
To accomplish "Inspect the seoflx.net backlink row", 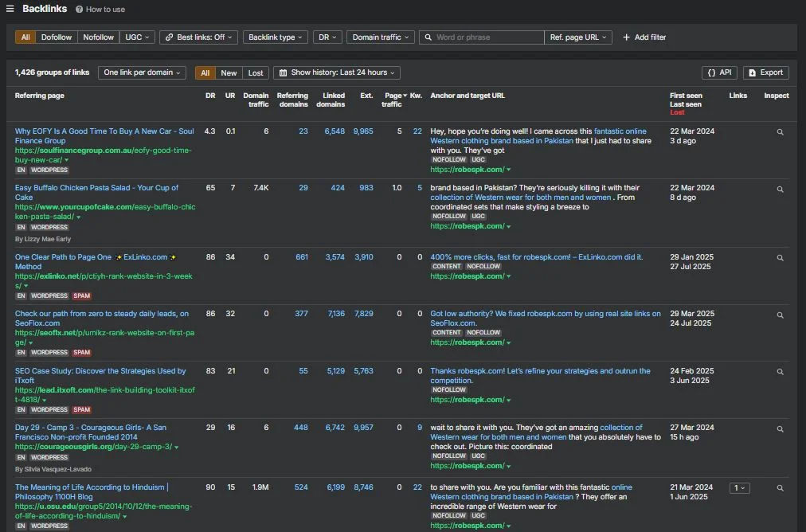I will [780, 315].
